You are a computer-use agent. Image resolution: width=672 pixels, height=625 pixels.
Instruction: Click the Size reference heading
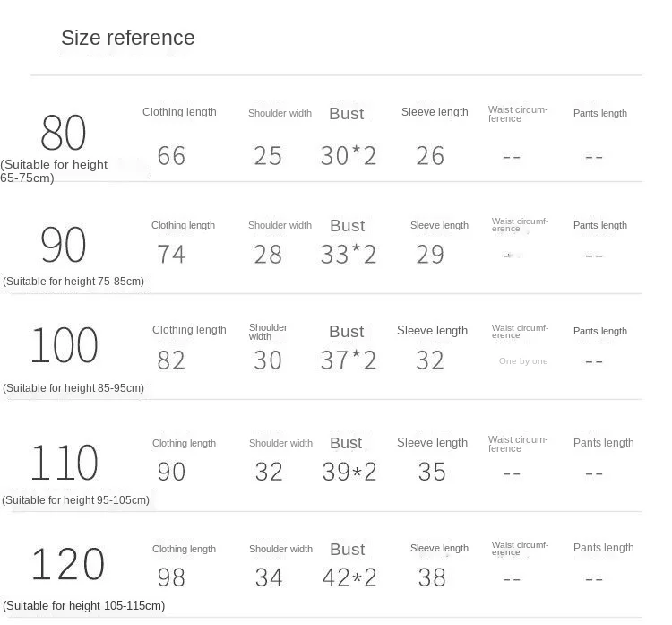[x=128, y=38]
